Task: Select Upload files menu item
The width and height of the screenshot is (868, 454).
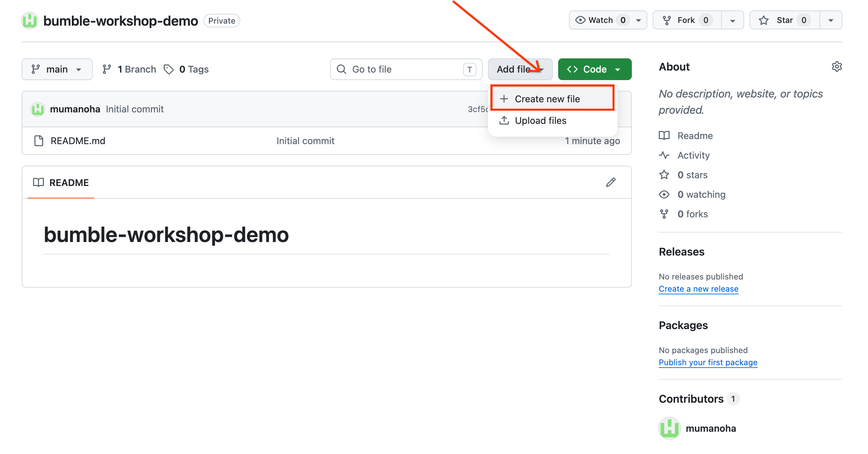Action: point(552,121)
